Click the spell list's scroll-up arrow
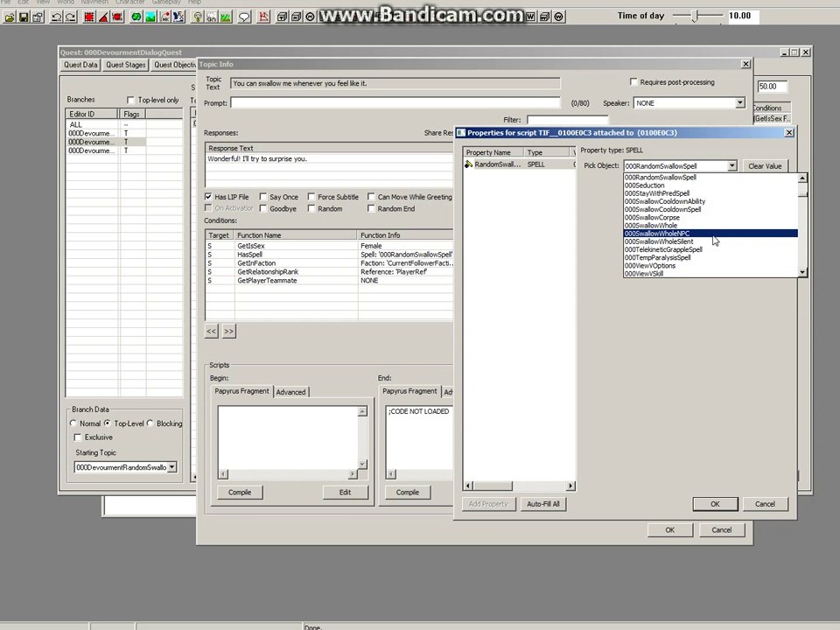 coord(802,178)
